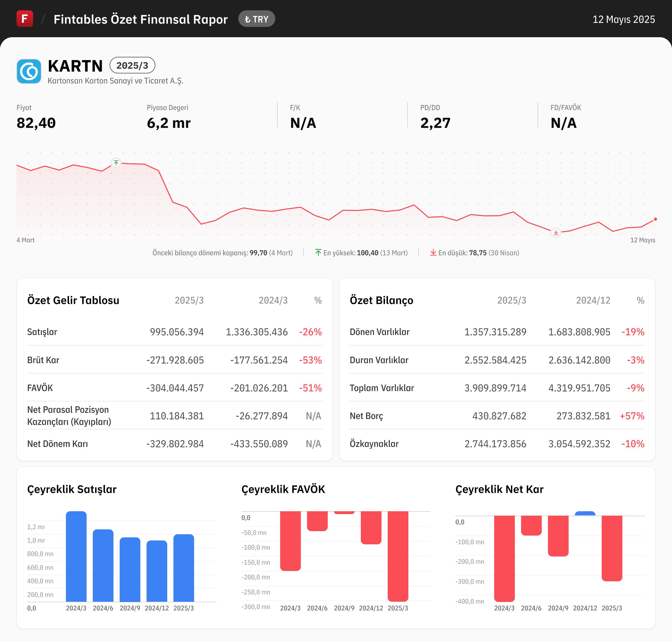
Task: Click the TRY currency badge
Action: tap(257, 19)
